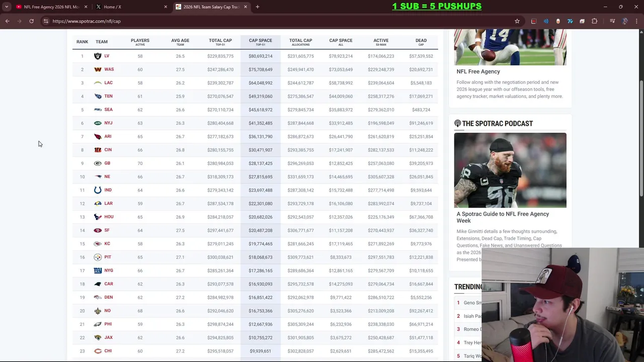This screenshot has height=362, width=644.
Task: Click the NYG Giants team logo
Action: (x=98, y=270)
